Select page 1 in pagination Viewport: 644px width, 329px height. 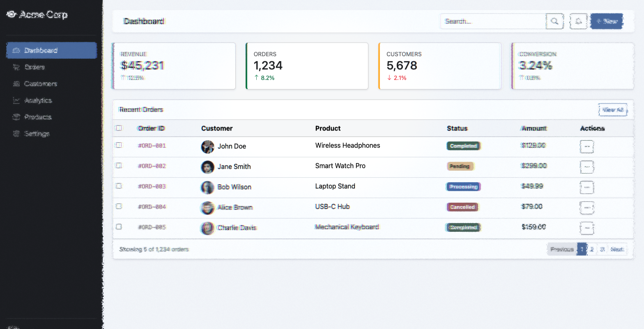tap(582, 249)
